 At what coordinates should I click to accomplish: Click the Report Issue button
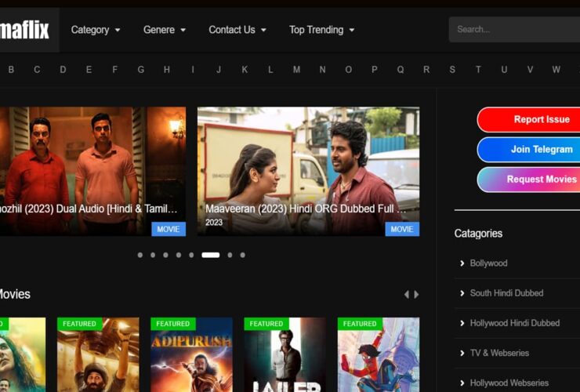click(528, 120)
